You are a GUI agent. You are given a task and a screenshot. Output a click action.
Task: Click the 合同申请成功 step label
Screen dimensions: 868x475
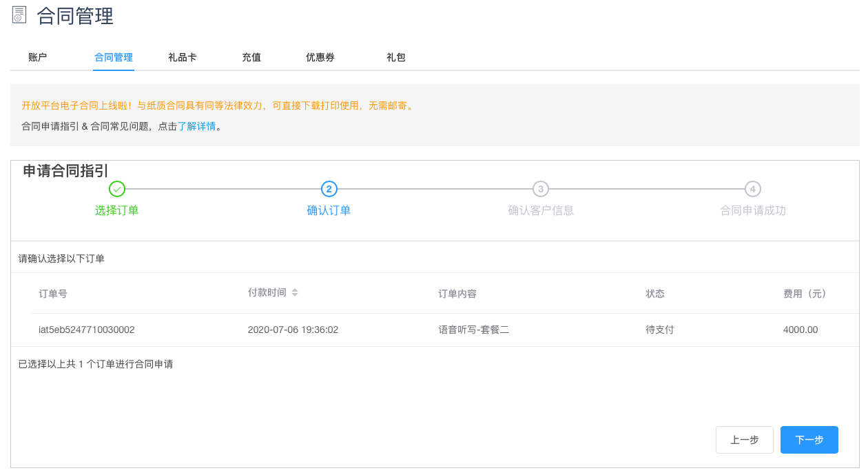tap(753, 210)
